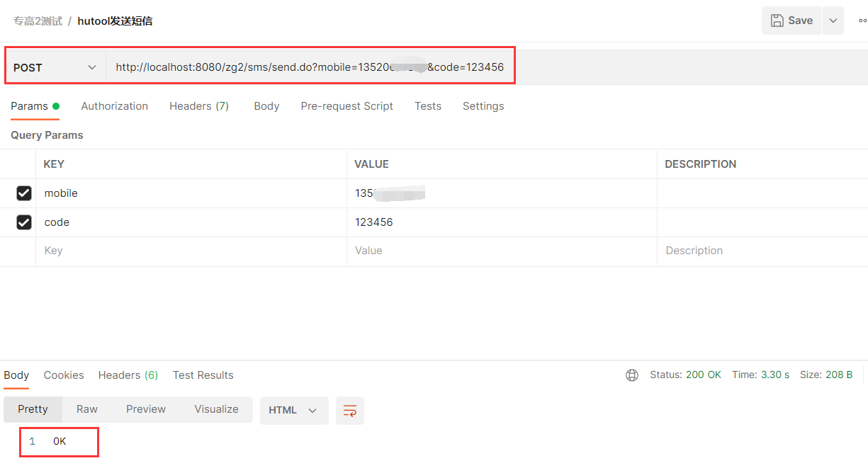Click the OK response text line
The height and width of the screenshot is (468, 868).
coord(60,441)
